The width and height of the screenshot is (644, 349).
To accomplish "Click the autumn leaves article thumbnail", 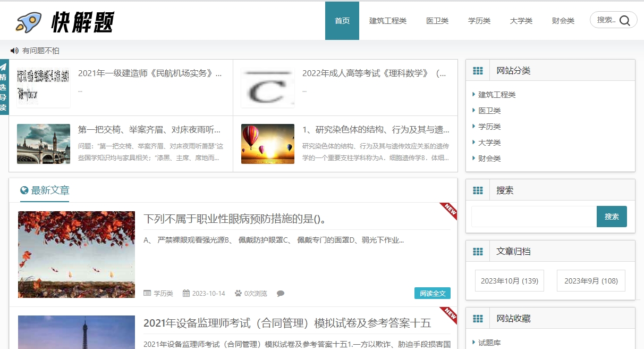I will 77,254.
